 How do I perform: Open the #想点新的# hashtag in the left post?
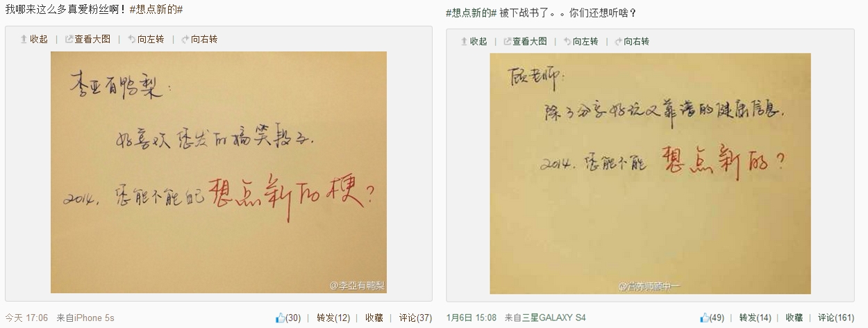[x=156, y=10]
